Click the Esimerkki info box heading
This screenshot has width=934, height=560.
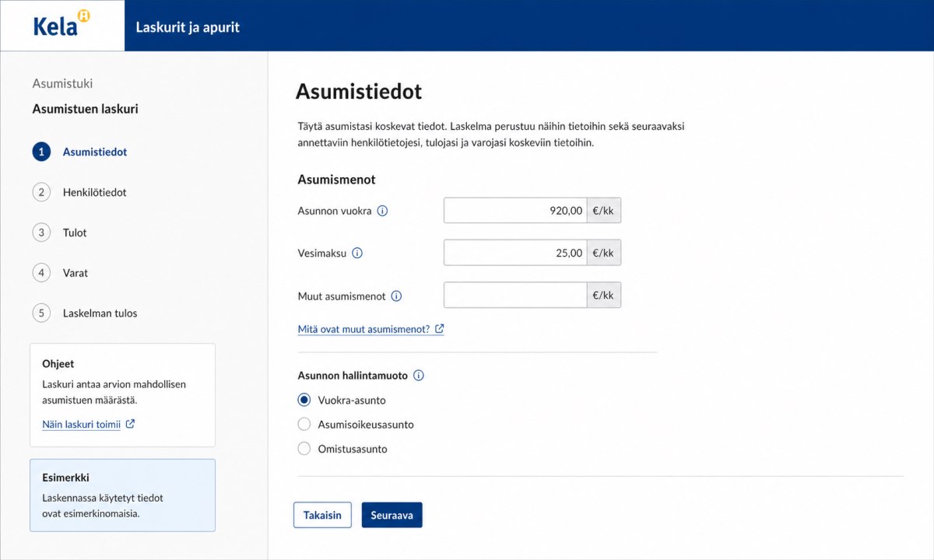pyautogui.click(x=66, y=478)
